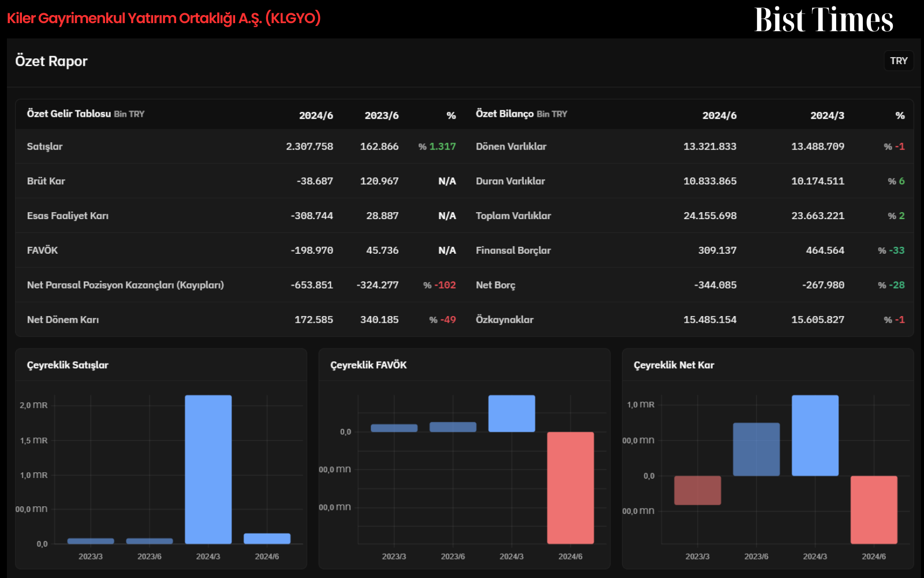The image size is (924, 578).
Task: Click the 2023/3 bar in Çeyreklik Net Kar
Action: pos(698,490)
